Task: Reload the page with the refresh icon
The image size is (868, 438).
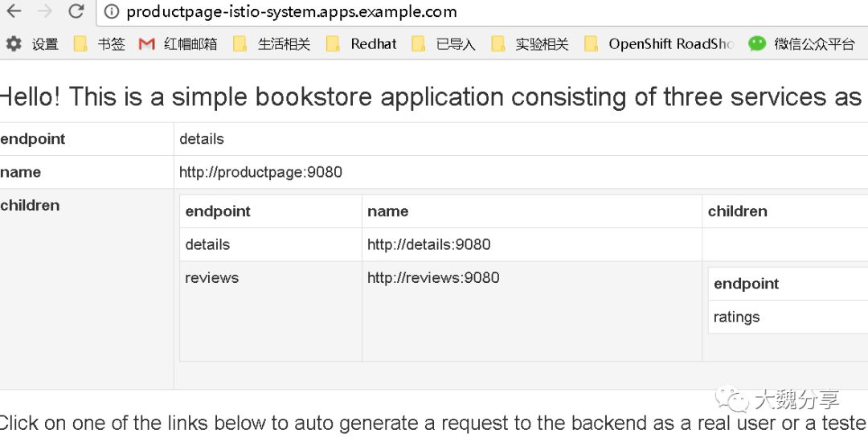Action: point(76,11)
